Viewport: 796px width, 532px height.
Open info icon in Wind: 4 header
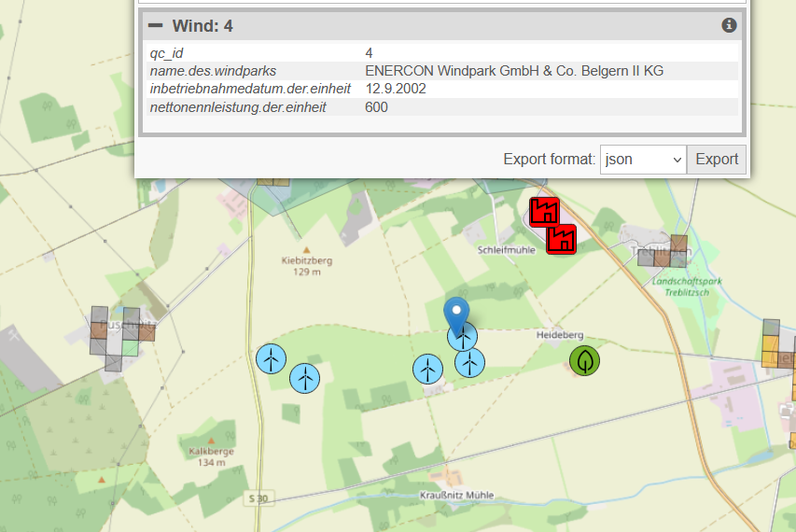coord(729,25)
